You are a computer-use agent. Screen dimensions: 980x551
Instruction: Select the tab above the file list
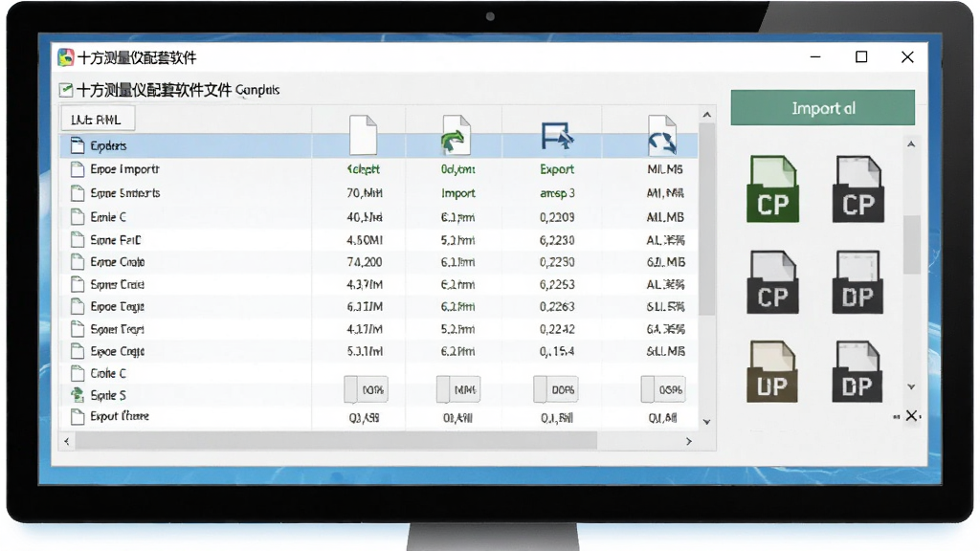coord(97,120)
